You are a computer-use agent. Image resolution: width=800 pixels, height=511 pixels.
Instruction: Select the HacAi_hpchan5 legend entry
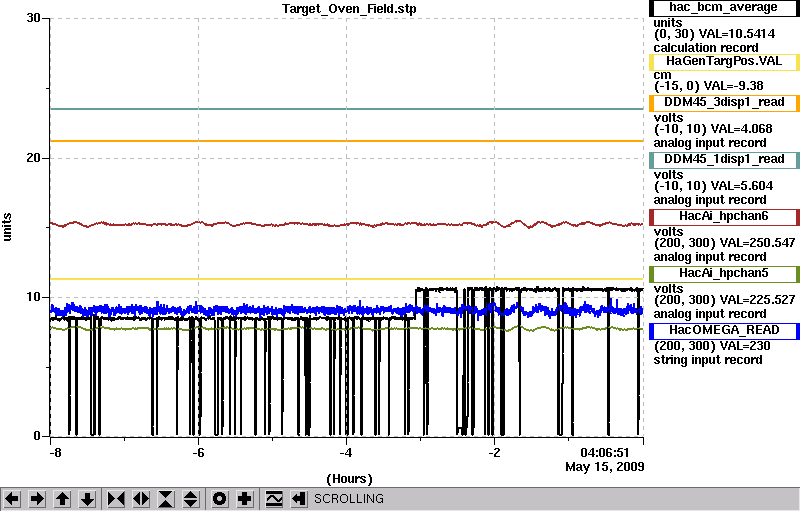click(723, 274)
